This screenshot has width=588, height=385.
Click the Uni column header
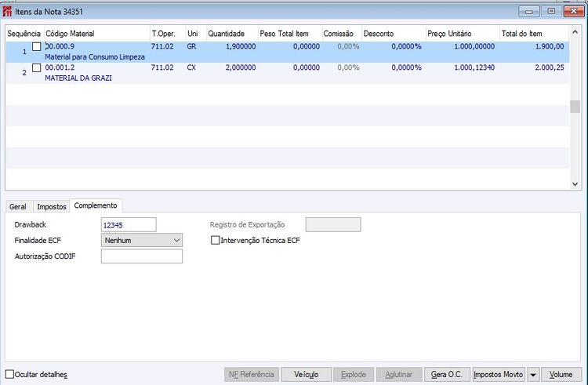pyautogui.click(x=196, y=34)
